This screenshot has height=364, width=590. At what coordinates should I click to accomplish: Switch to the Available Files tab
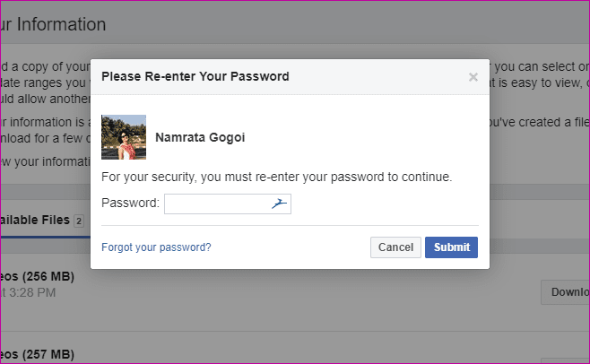[x=35, y=220]
